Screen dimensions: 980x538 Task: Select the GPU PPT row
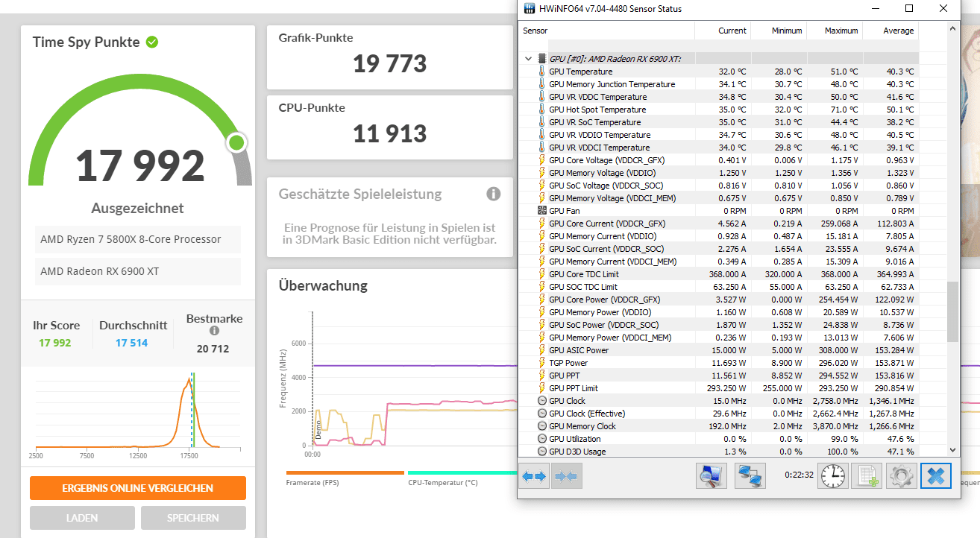pos(719,376)
